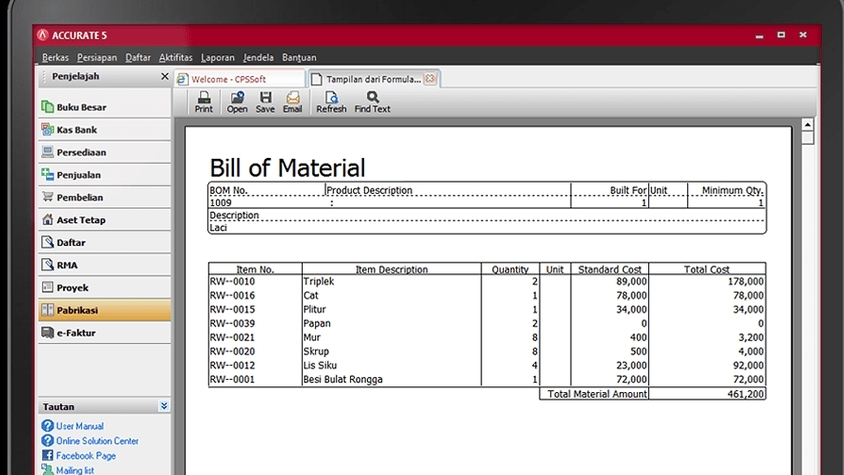844x475 pixels.
Task: Click the Find Text magnifier icon
Action: [372, 97]
